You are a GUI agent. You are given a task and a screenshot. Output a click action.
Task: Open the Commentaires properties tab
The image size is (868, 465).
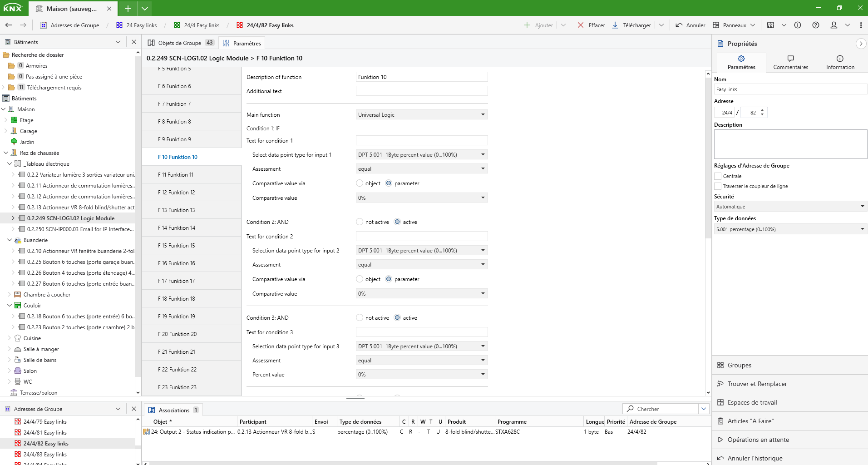click(790, 62)
